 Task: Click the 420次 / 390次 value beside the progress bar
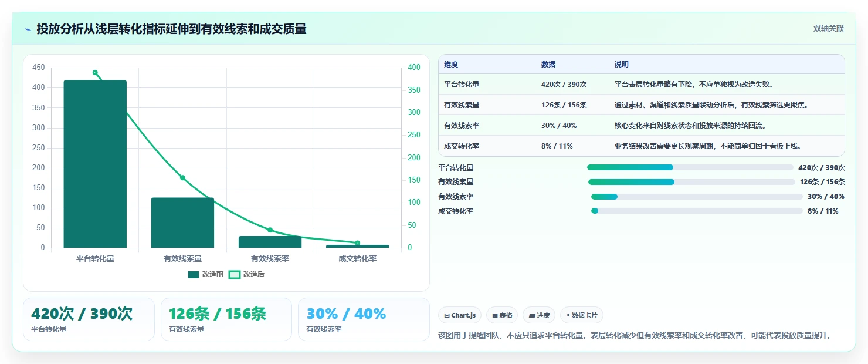(822, 167)
